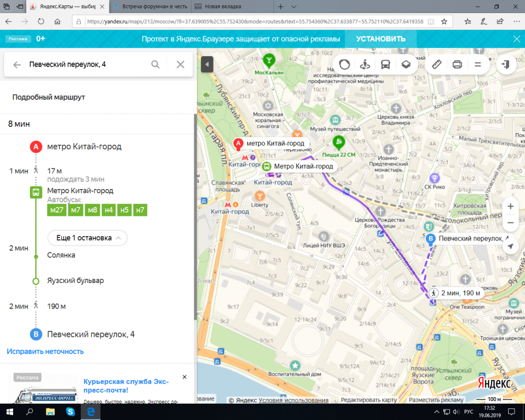525x420 pixels.
Task: Click the search magnifier icon
Action: (x=155, y=65)
